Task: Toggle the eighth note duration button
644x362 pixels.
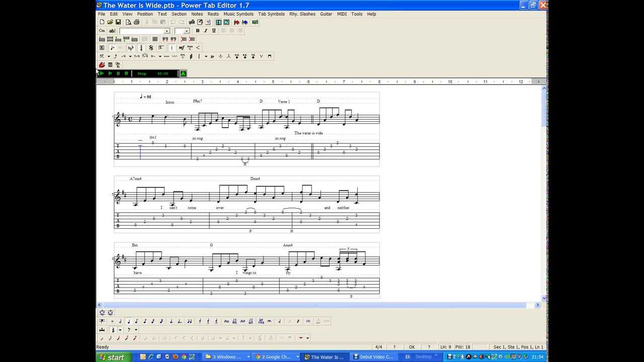Action: pyautogui.click(x=136, y=321)
